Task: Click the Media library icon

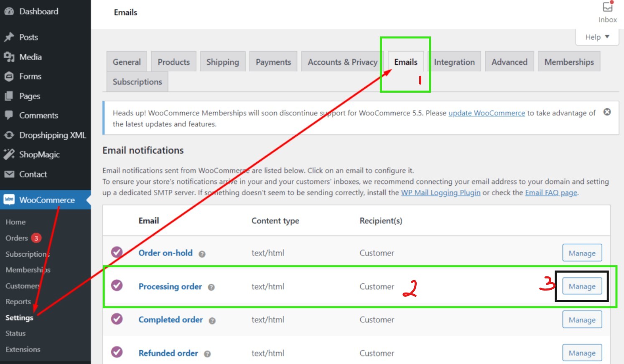Action: click(x=9, y=57)
